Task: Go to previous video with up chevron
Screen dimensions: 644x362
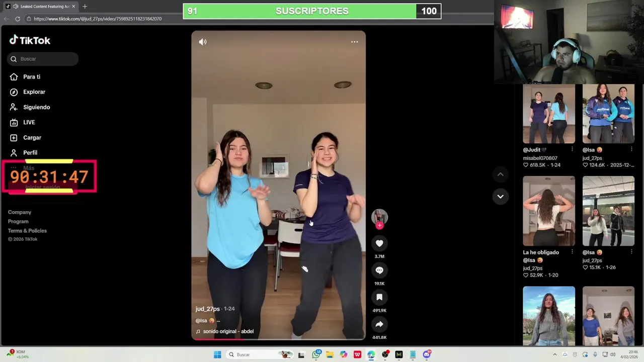Action: (x=500, y=174)
